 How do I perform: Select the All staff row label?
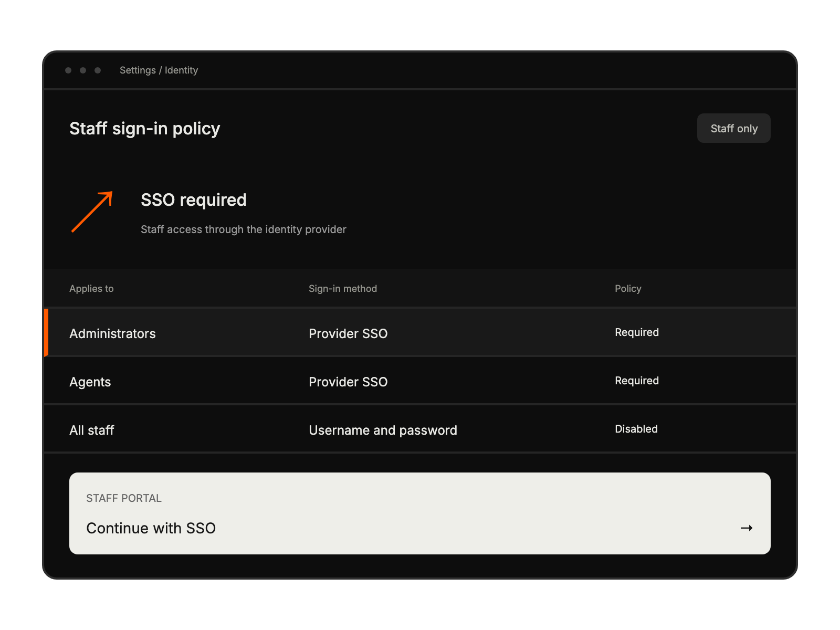92,430
